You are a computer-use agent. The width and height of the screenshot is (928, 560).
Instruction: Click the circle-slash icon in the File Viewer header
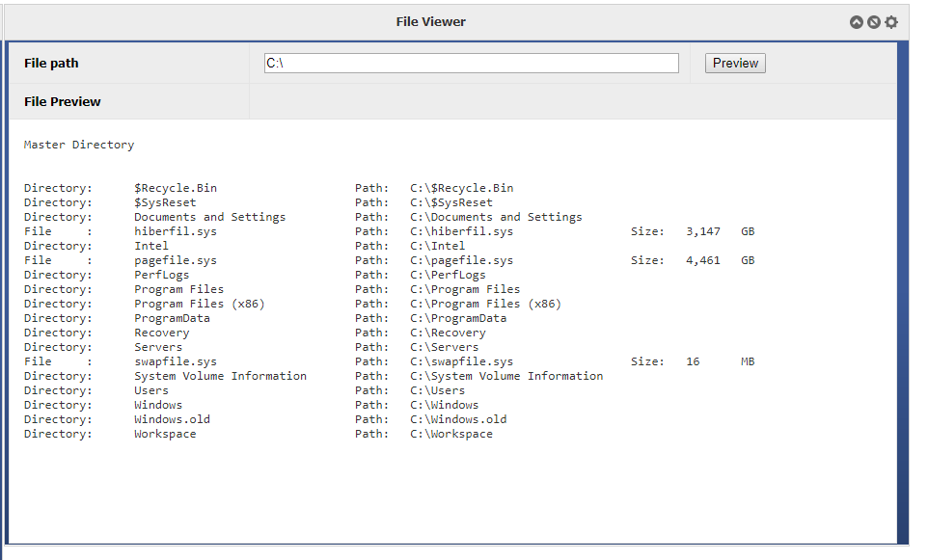(874, 22)
